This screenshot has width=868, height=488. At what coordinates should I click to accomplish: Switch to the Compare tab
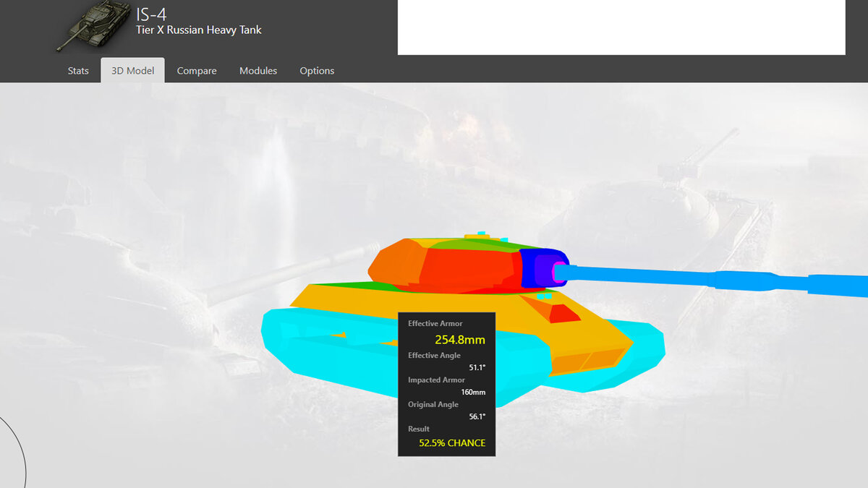197,71
